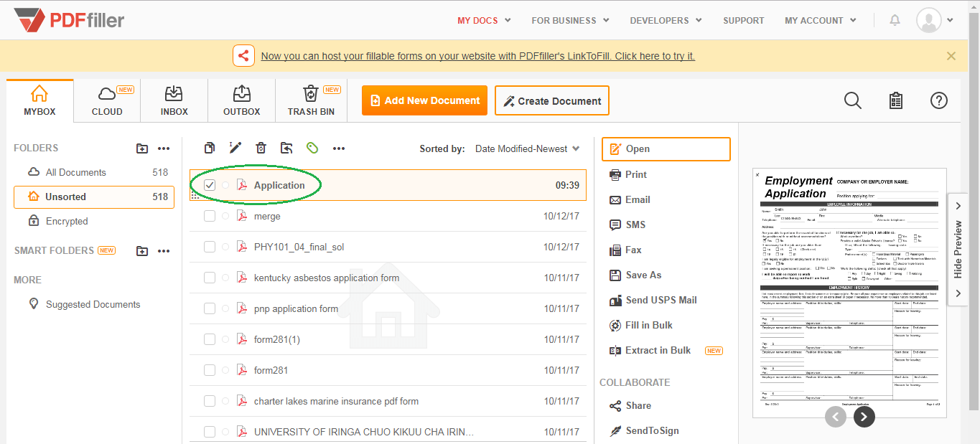Dismiss the yellow LinkToFill banner
This screenshot has width=980, height=444.
[x=951, y=55]
